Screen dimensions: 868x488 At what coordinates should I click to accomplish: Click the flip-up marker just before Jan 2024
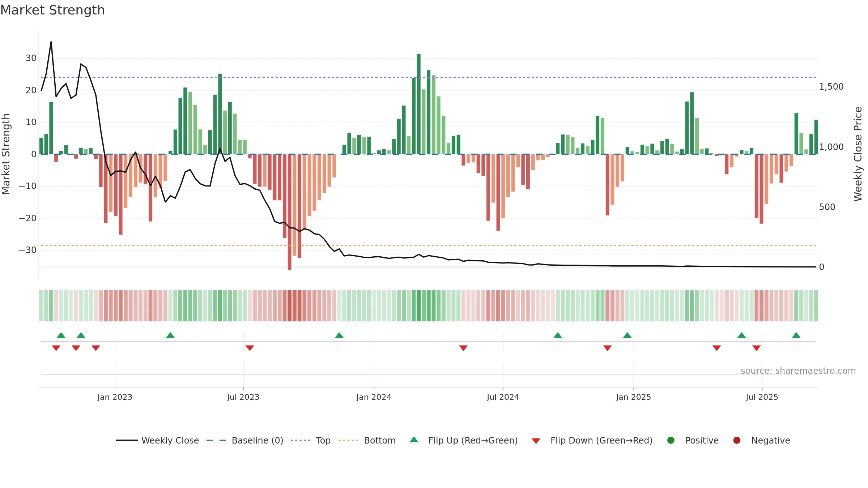[339, 335]
